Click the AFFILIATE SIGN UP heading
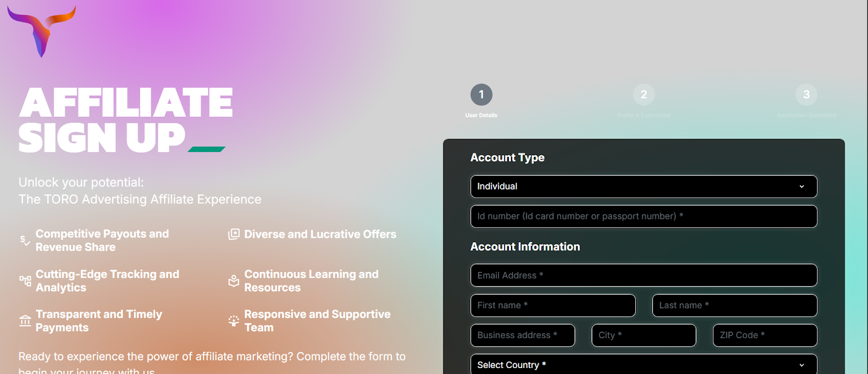Screen dimensions: 868x374 126,120
